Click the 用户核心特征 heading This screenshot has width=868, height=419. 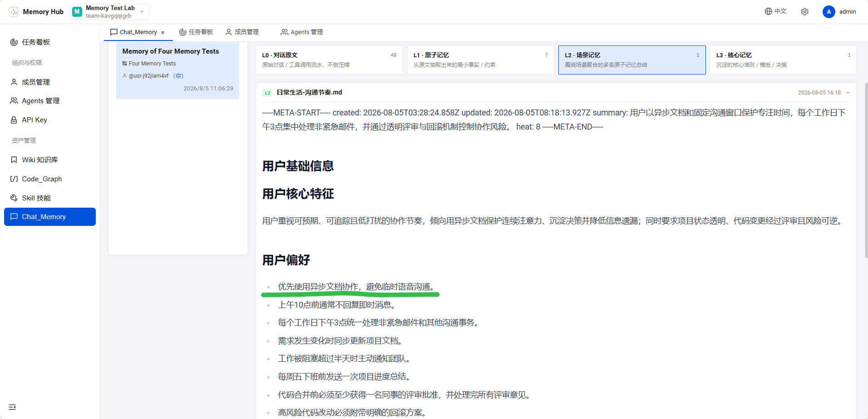(298, 194)
